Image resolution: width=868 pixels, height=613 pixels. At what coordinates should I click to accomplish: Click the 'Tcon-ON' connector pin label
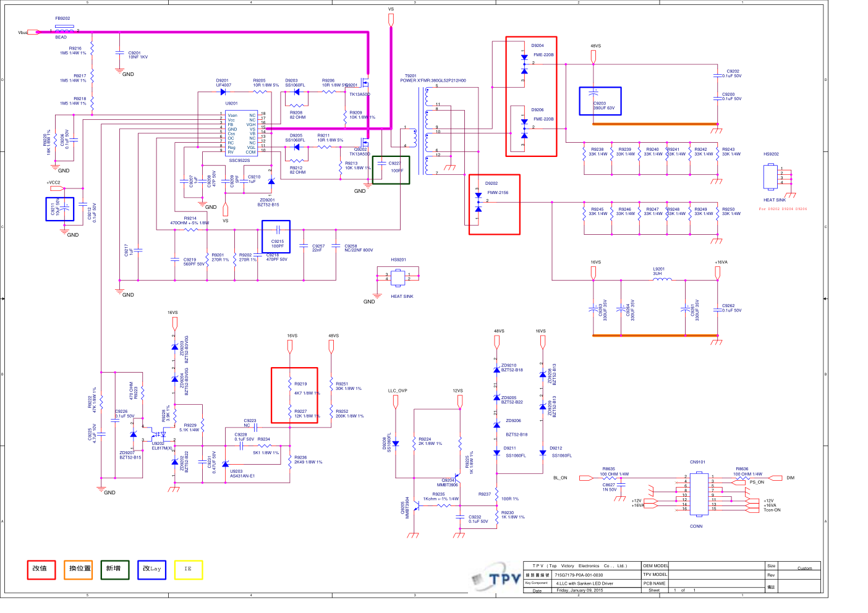tap(772, 510)
